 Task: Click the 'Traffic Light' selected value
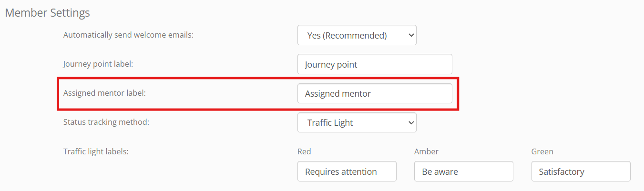(330, 122)
